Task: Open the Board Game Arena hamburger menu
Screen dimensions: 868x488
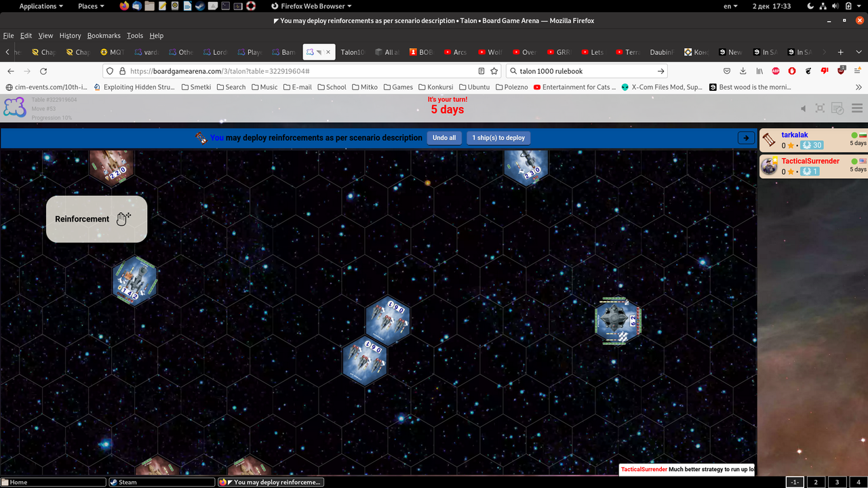Action: pyautogui.click(x=857, y=108)
